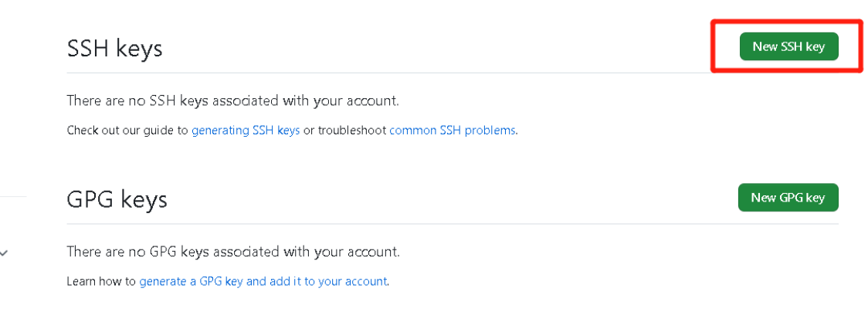
Task: Click the New GPG key button
Action: (x=788, y=198)
